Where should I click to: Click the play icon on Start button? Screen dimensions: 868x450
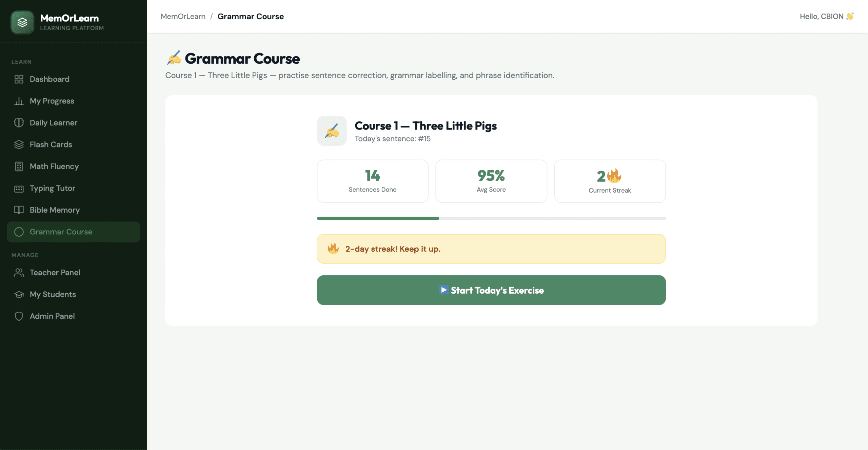click(x=443, y=290)
